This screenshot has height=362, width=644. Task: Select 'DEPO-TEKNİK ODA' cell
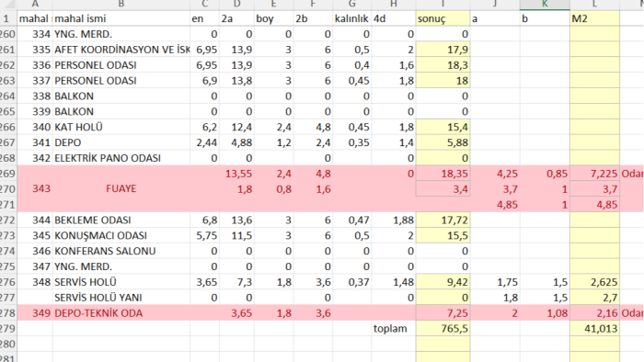coord(121,313)
